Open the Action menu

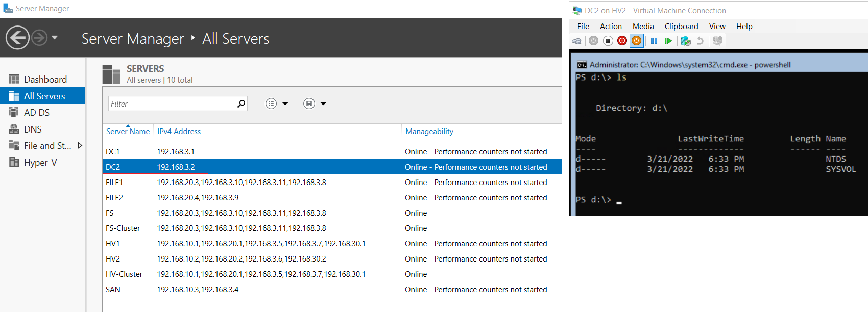pyautogui.click(x=611, y=27)
